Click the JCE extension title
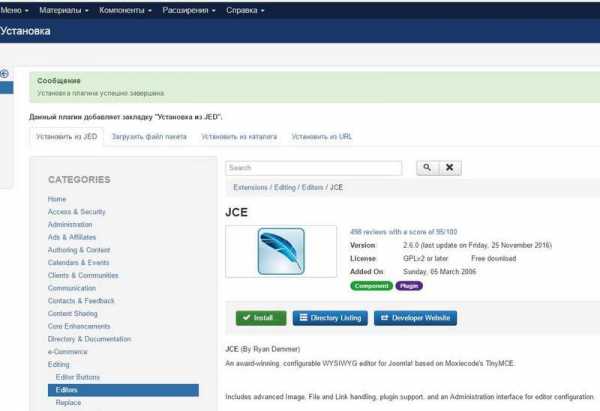600x411 pixels. tap(236, 212)
